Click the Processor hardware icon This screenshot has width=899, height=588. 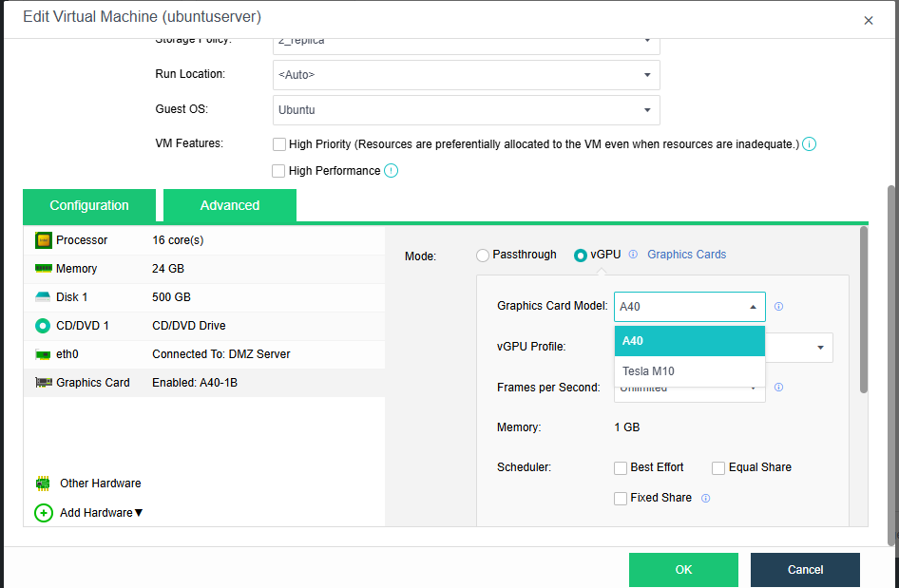coord(43,240)
